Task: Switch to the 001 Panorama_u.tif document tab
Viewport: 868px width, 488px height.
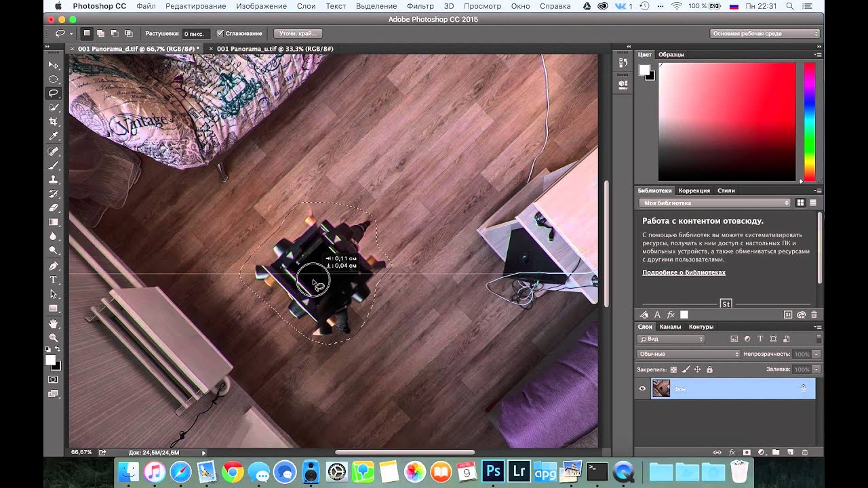Action: pyautogui.click(x=275, y=49)
